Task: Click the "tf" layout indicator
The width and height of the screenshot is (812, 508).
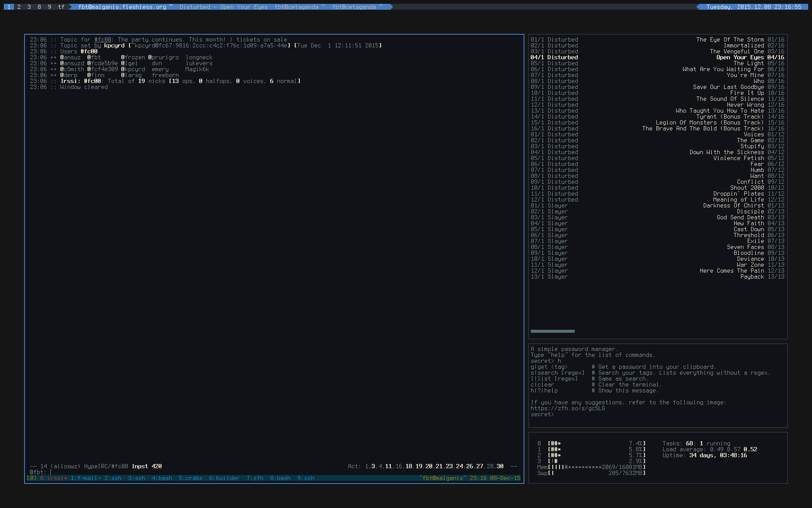Action: point(61,7)
